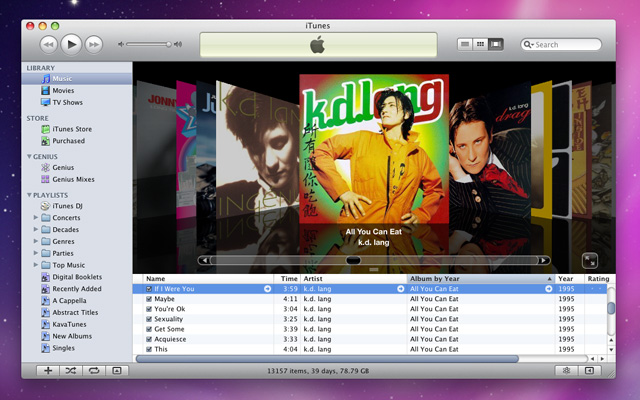Uncheck the song Sexuality
The width and height of the screenshot is (640, 400).
pyautogui.click(x=149, y=319)
